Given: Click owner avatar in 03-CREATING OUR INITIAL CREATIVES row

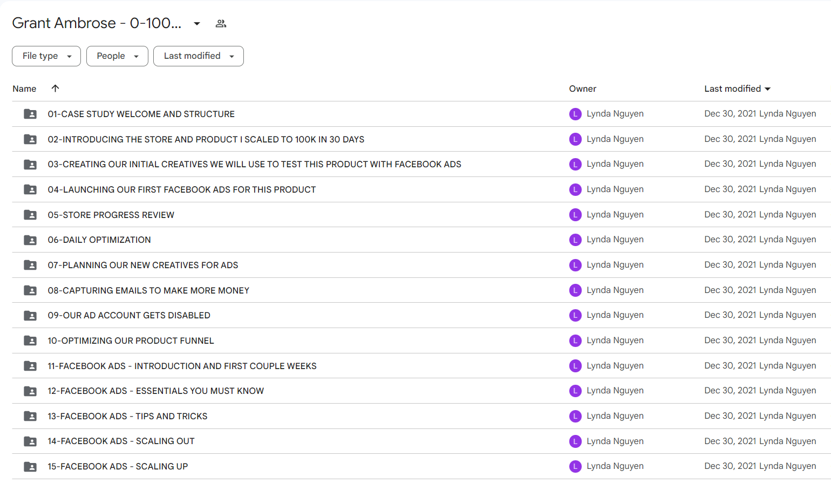Looking at the screenshot, I should [575, 164].
